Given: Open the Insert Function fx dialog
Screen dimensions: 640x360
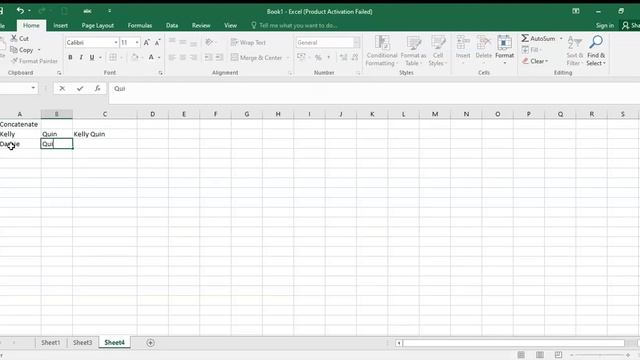Looking at the screenshot, I should click(97, 88).
